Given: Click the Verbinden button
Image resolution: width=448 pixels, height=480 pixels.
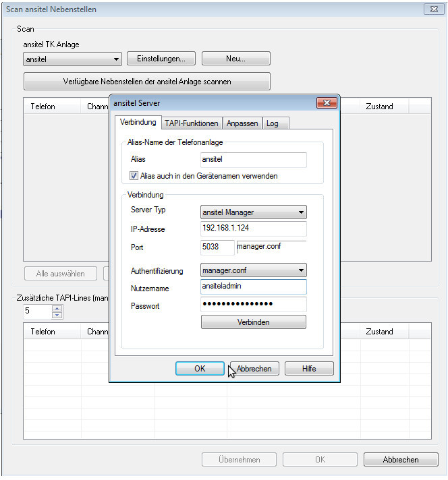Looking at the screenshot, I should (x=253, y=322).
